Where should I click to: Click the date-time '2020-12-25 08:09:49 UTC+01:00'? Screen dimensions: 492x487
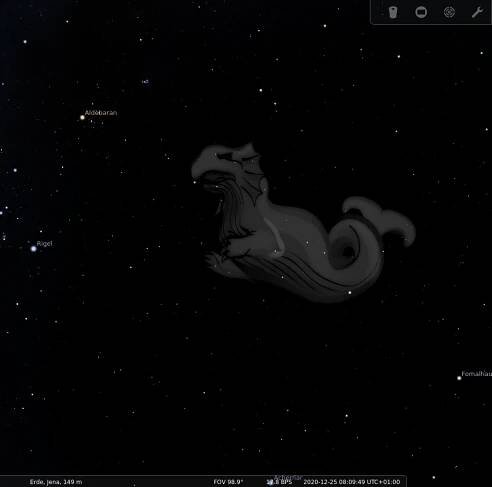coord(352,482)
